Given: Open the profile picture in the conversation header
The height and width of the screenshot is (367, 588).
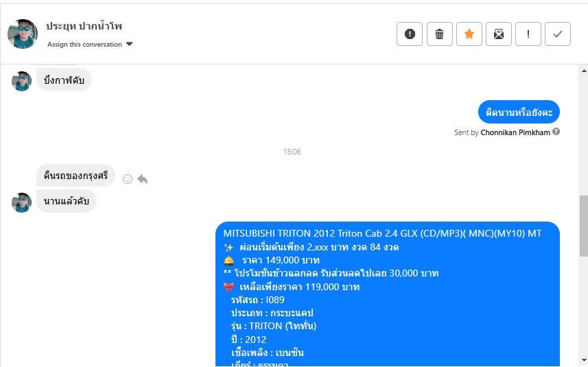Looking at the screenshot, I should pyautogui.click(x=23, y=34).
